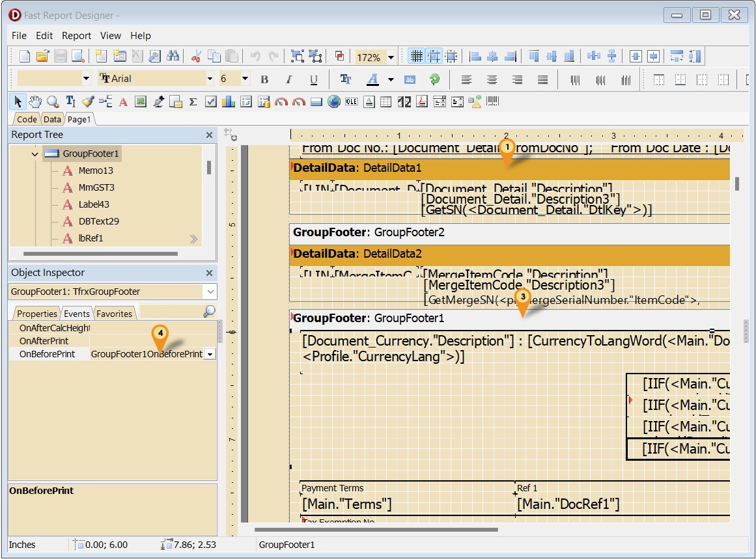
Task: Select the Zoom tool on the object toolbar
Action: pos(52,101)
